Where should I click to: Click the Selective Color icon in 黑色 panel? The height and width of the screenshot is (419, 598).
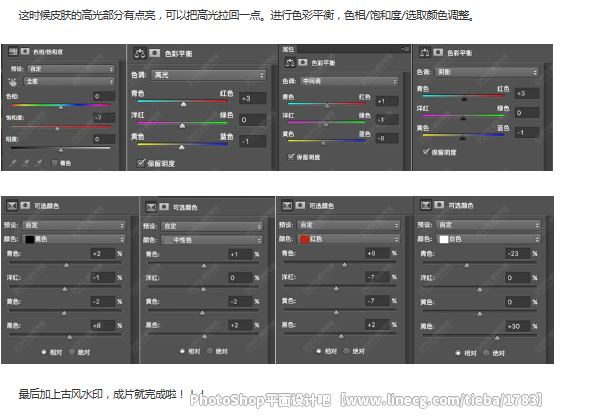coord(12,205)
